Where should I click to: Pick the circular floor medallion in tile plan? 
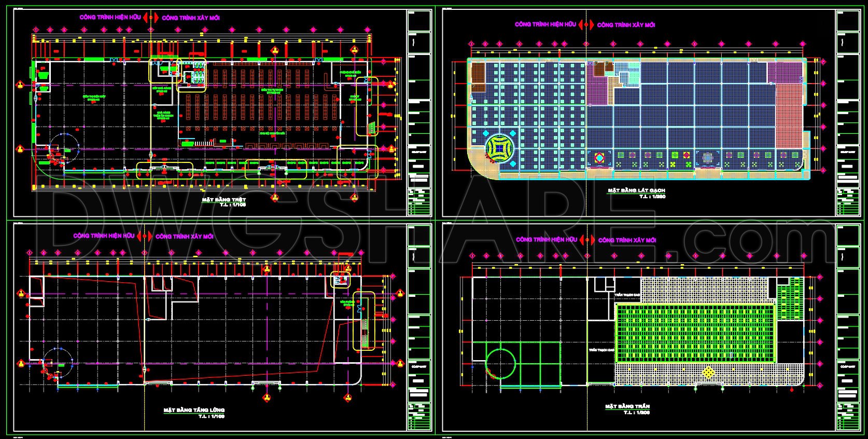(x=500, y=147)
